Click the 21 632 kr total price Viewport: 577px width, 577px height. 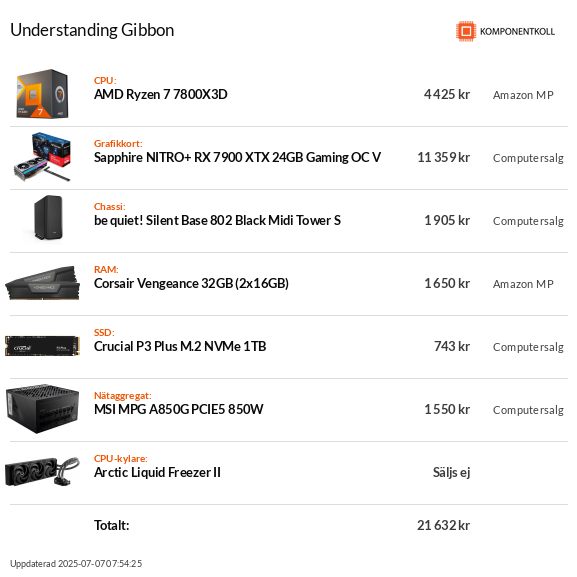(x=443, y=525)
